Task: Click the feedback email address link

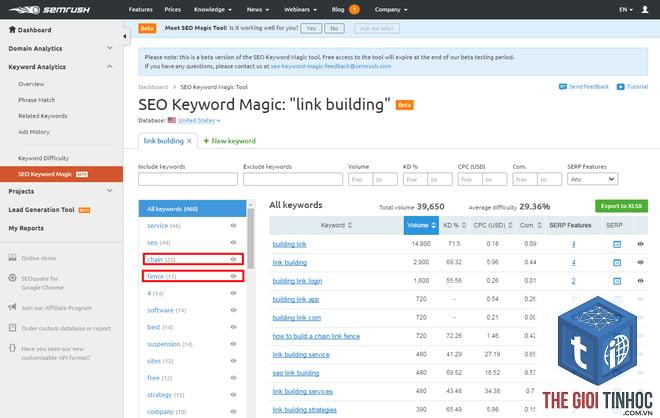Action: pyautogui.click(x=331, y=66)
